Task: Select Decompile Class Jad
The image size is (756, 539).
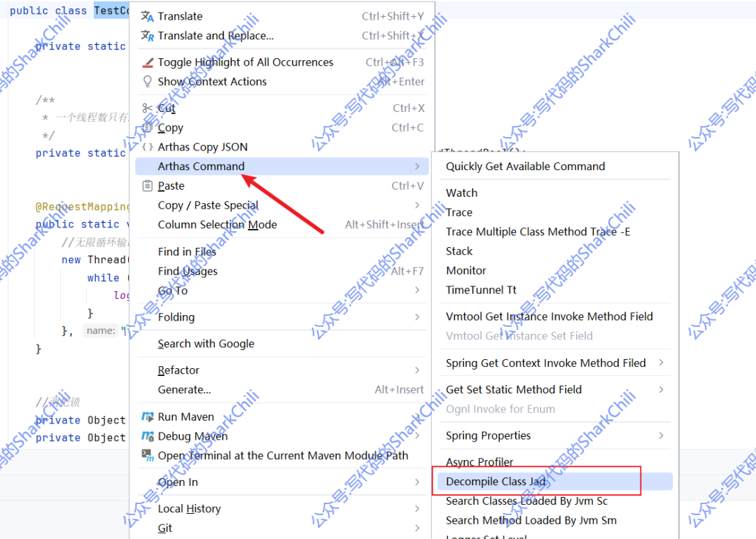Action: click(x=555, y=481)
